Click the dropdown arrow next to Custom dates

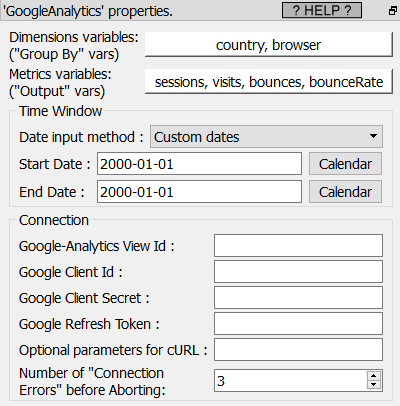point(373,136)
